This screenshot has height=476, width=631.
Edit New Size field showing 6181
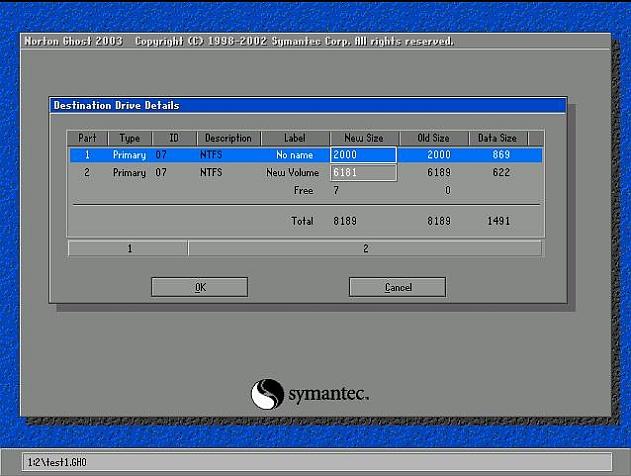pyautogui.click(x=363, y=172)
